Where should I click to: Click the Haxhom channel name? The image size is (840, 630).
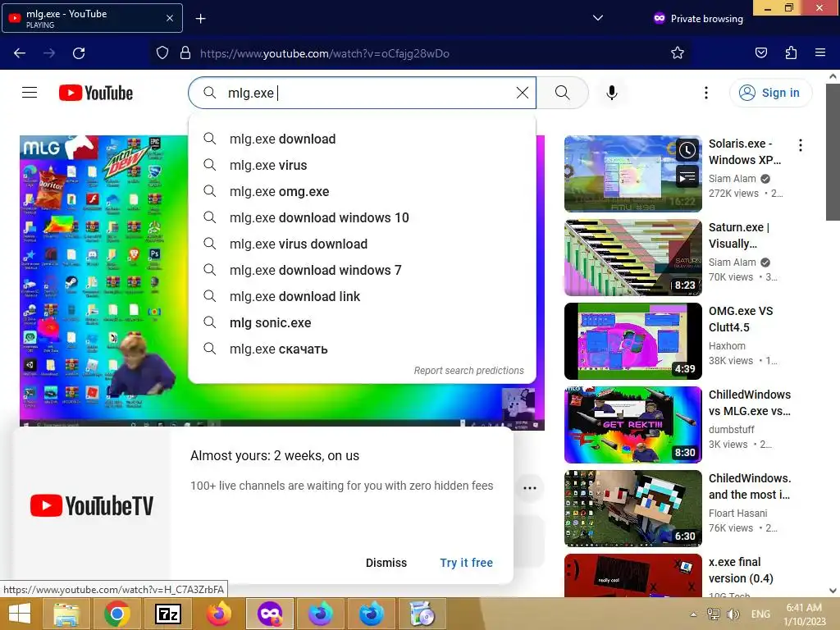click(x=727, y=346)
